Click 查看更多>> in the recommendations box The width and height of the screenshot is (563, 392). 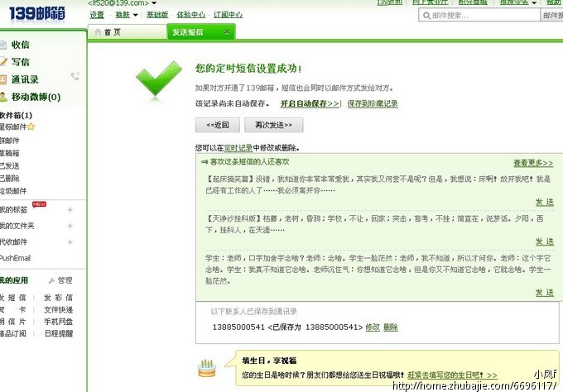click(533, 163)
